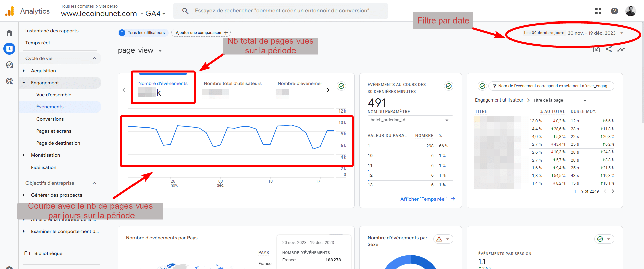The width and height of the screenshot is (644, 269).
Task: Open the Advertising icon in left rail
Action: (9, 81)
